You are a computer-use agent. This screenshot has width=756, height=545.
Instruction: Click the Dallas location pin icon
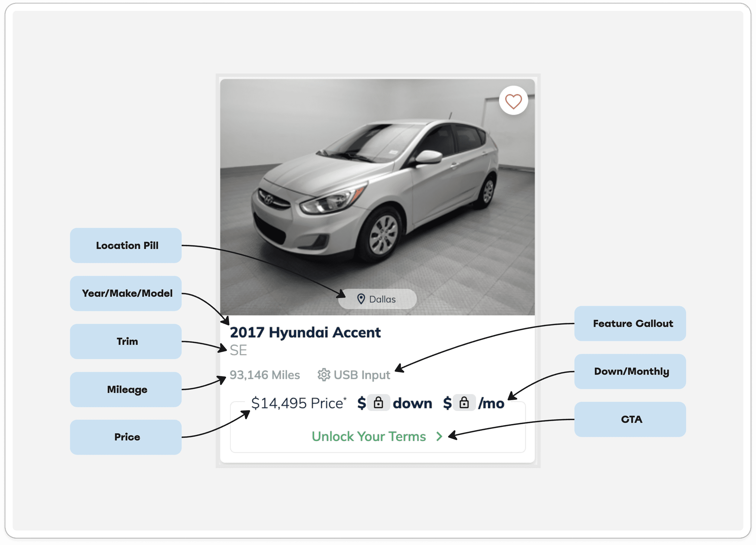point(361,299)
